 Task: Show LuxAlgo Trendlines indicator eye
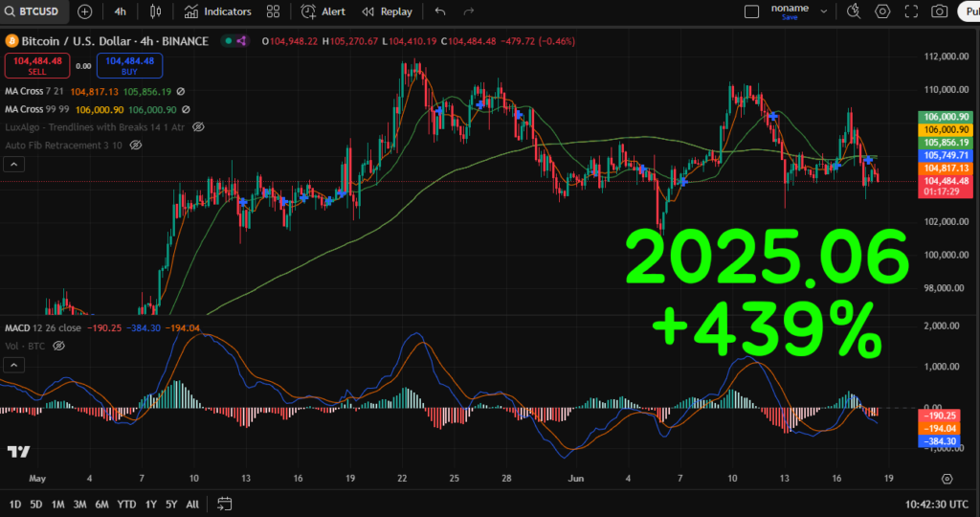[x=198, y=127]
